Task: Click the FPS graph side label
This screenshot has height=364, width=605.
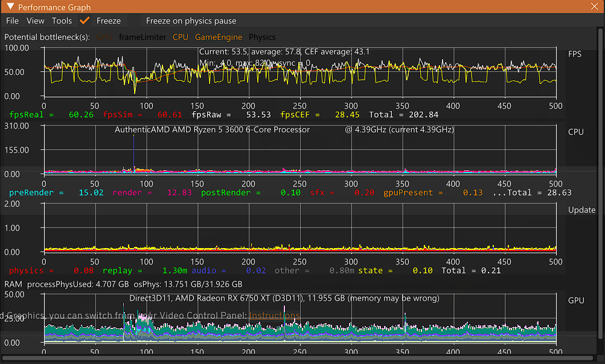Action: coord(575,54)
